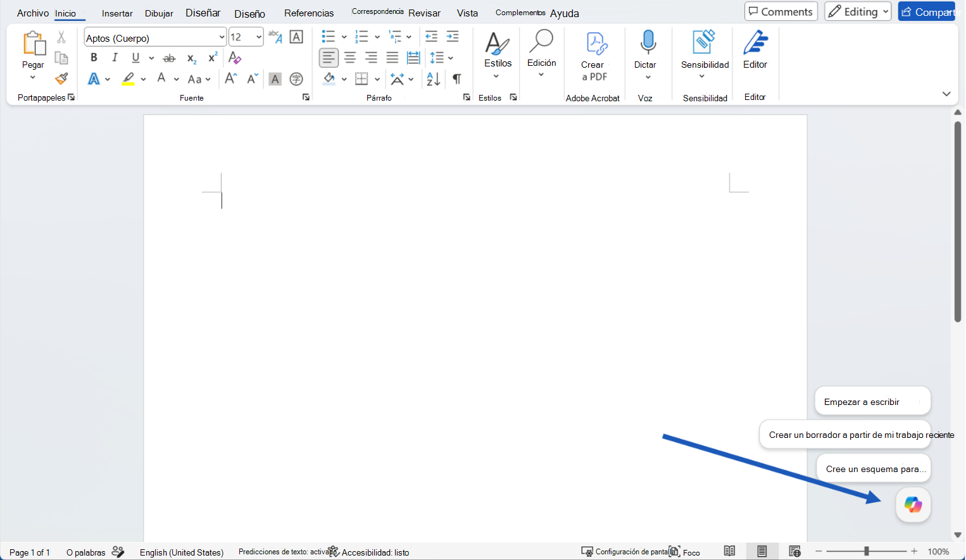Expand the Estilos gallery
The height and width of the screenshot is (560, 966).
pyautogui.click(x=497, y=76)
